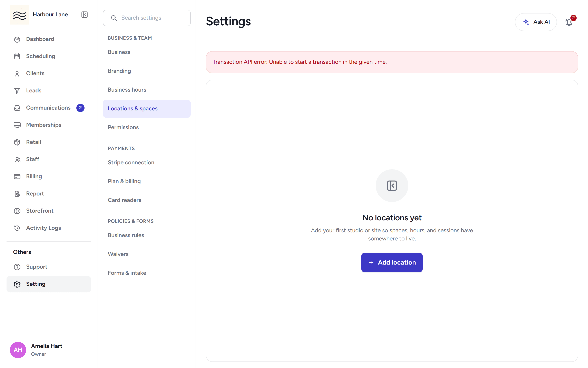Open Waivers settings
This screenshot has height=368, width=588.
pyautogui.click(x=147, y=254)
